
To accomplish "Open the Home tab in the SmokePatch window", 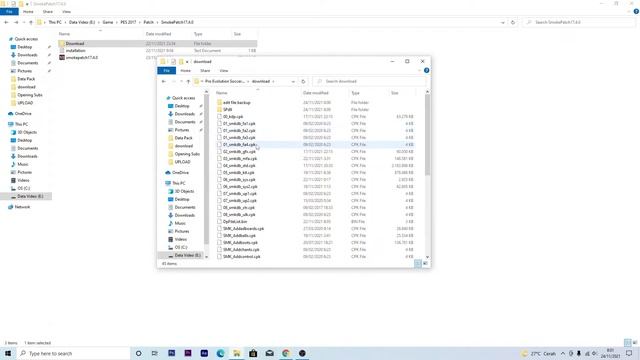I will pos(28,12).
